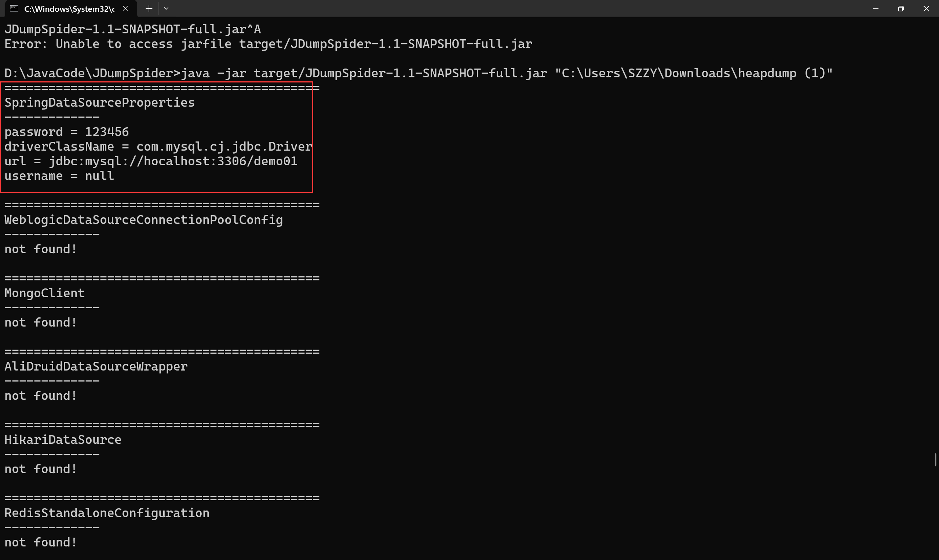Click the Unable to access jarfile error
Image resolution: width=939 pixels, height=560 pixels.
coord(268,44)
